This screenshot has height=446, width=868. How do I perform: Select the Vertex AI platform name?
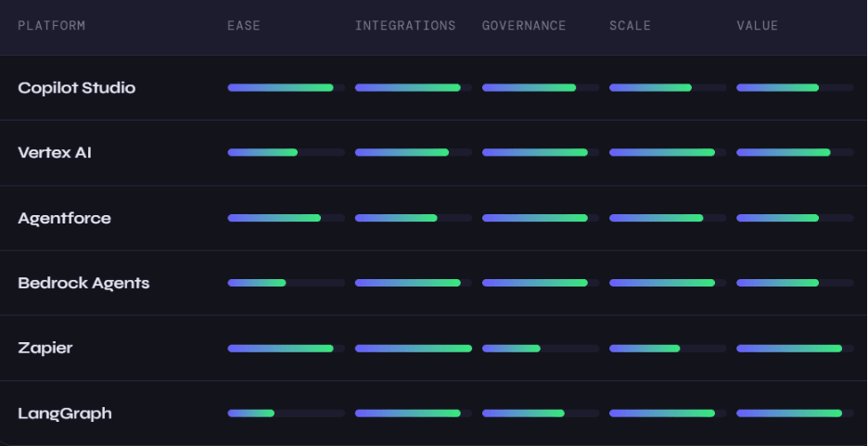tap(54, 153)
